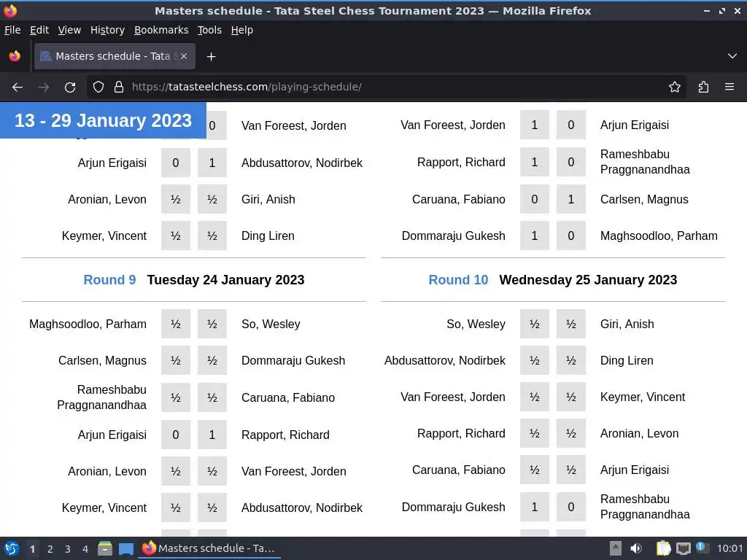Click 'Carlsen, Magnus' in Round 9
Image resolution: width=747 pixels, height=560 pixels.
102,360
